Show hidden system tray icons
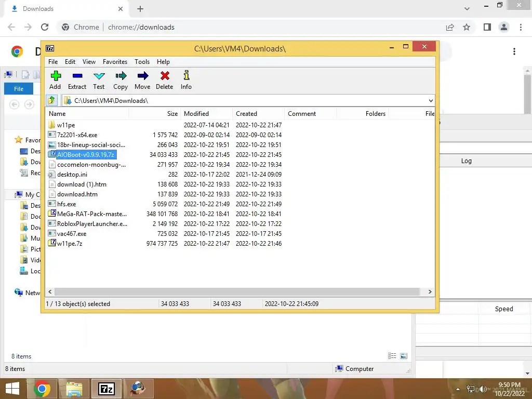Screen dimensions: 532x399 [x=458, y=389]
